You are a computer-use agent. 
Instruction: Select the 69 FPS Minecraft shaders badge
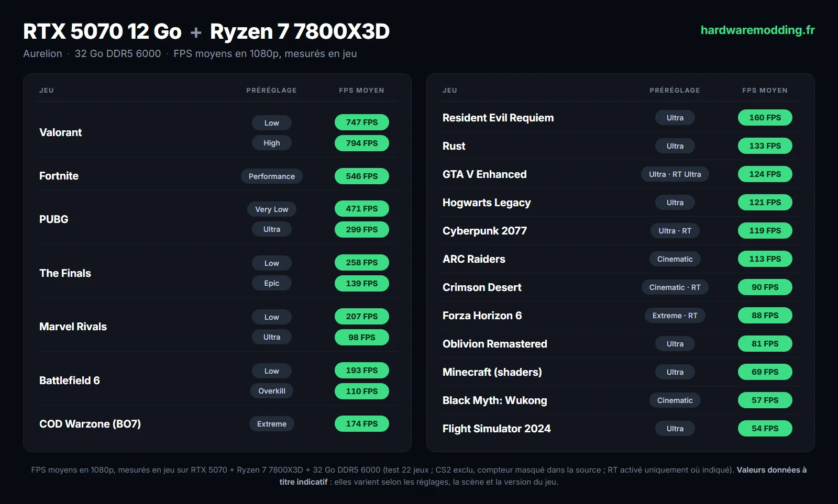[765, 372]
